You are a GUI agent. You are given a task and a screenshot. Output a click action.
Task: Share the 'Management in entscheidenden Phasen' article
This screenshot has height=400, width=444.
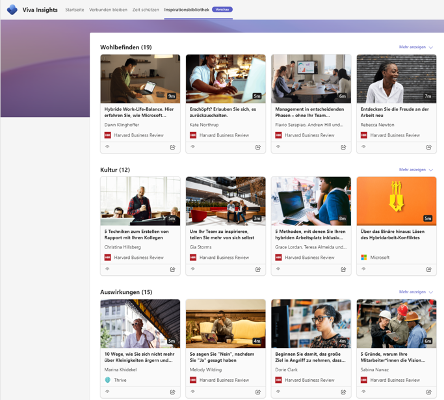[343, 147]
